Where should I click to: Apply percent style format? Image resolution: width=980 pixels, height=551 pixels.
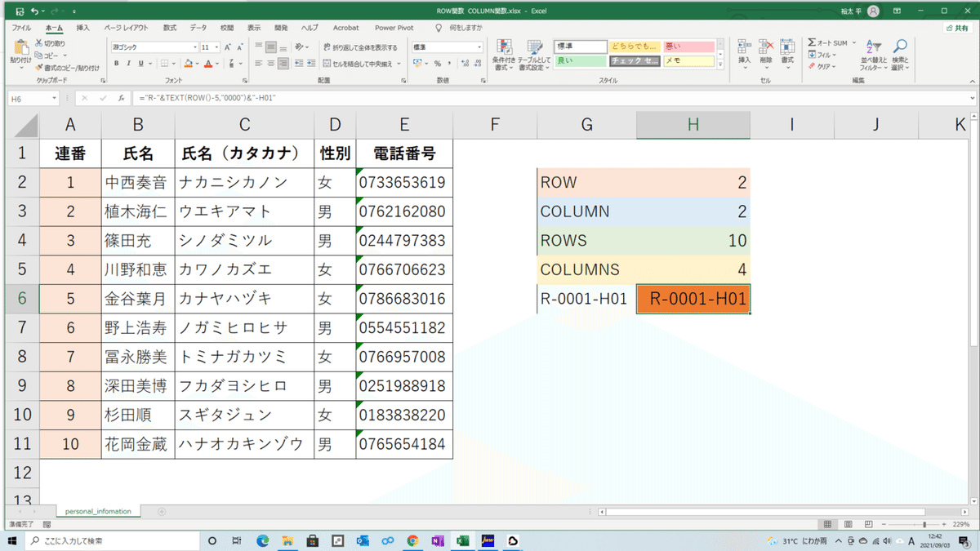tap(438, 63)
